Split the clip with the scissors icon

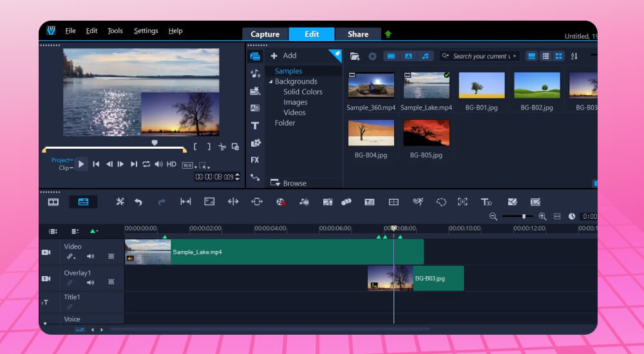(222, 147)
